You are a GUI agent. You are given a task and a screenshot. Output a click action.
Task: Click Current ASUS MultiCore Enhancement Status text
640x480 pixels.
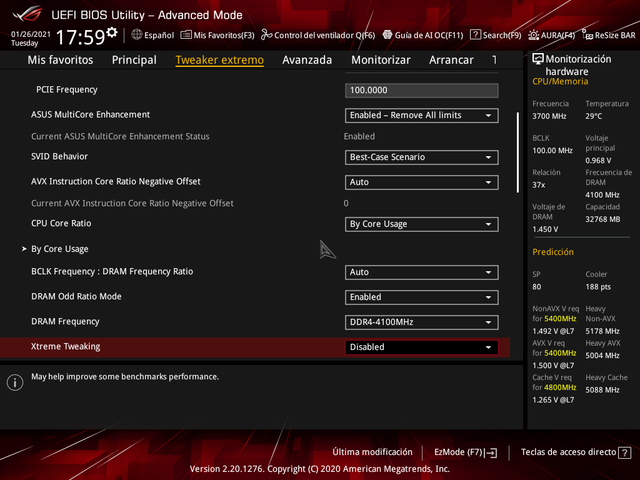coord(120,137)
